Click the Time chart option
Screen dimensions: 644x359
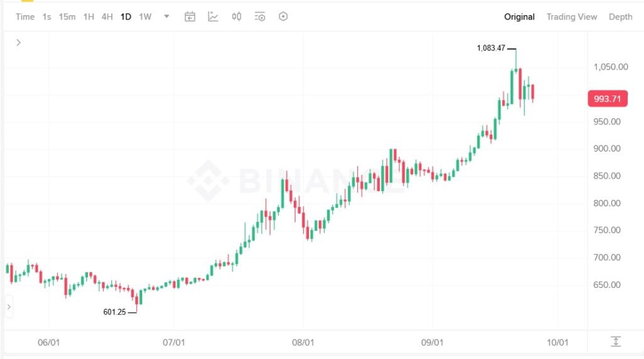pos(25,17)
